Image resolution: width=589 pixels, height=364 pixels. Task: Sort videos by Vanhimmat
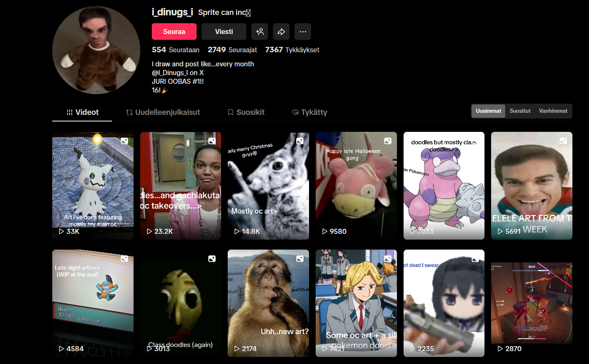[553, 111]
